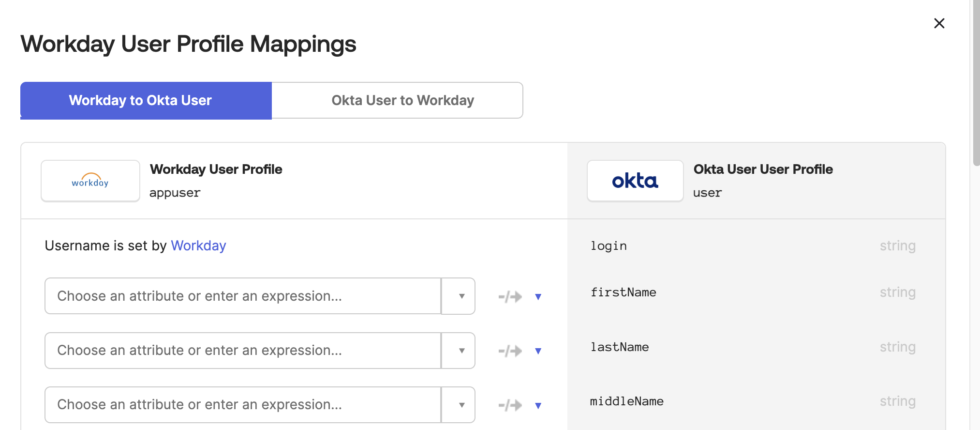Click the page vertical scrollbar thumb

[x=976, y=82]
